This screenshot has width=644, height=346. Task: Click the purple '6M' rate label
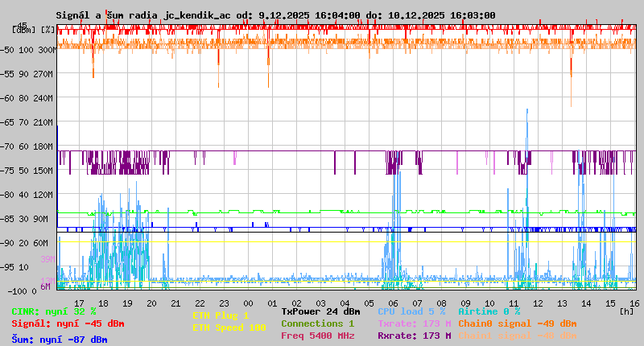coord(45,286)
